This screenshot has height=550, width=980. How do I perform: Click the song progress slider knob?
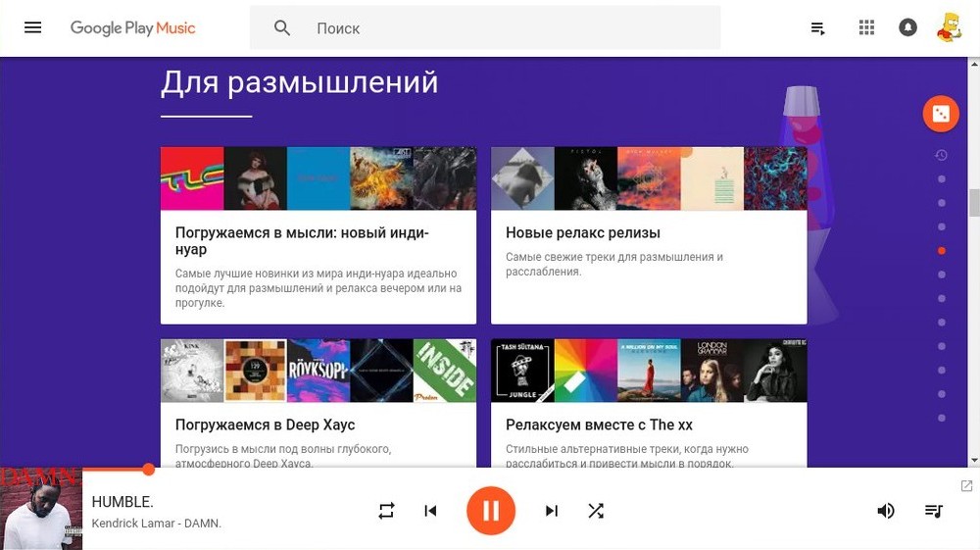(148, 470)
